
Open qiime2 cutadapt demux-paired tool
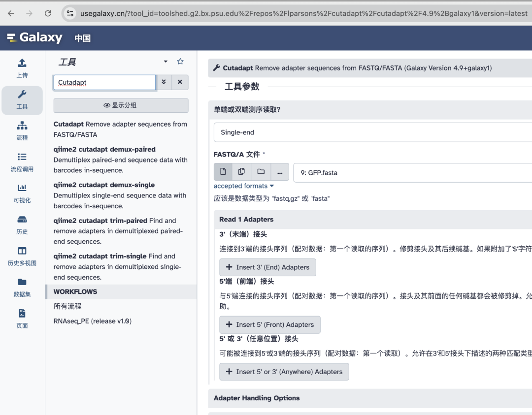pyautogui.click(x=121, y=160)
